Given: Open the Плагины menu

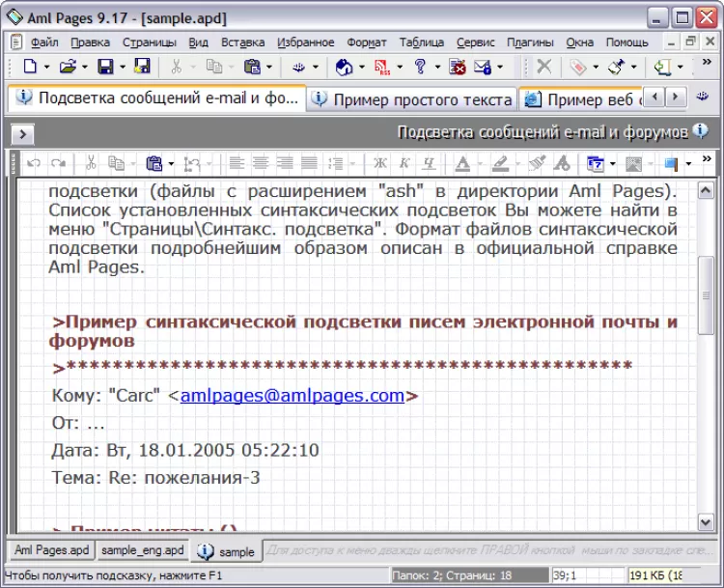Looking at the screenshot, I should pyautogui.click(x=530, y=42).
